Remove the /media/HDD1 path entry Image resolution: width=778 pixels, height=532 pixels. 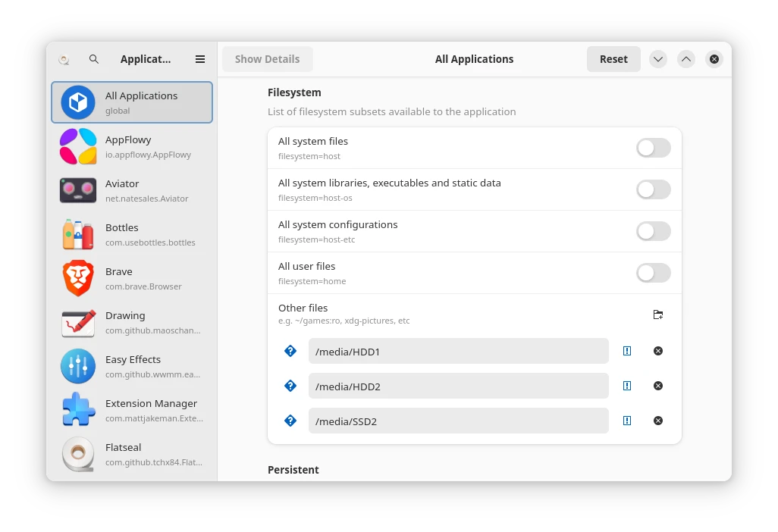[658, 351]
